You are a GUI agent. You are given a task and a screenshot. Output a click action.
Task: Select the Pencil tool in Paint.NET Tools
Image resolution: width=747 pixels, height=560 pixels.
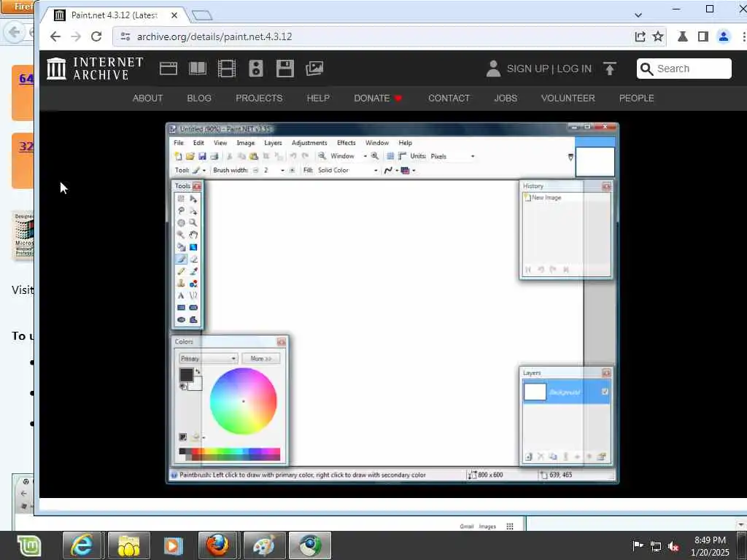181,271
